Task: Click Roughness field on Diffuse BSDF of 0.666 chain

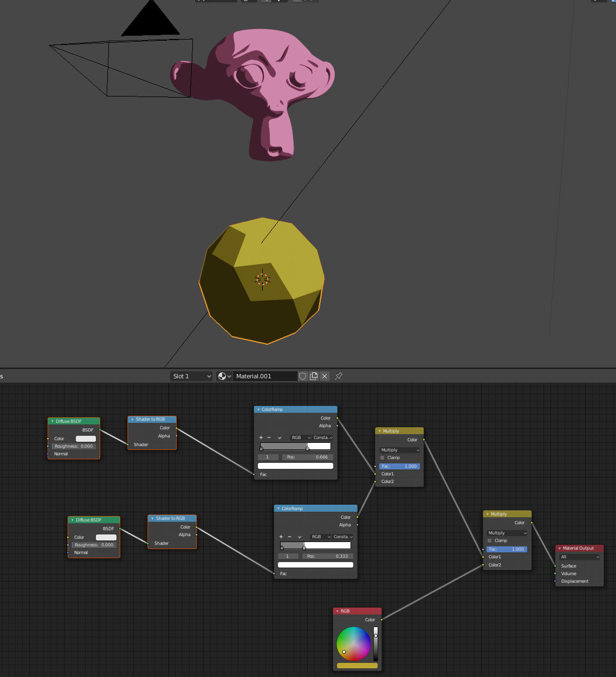Action: [x=74, y=446]
